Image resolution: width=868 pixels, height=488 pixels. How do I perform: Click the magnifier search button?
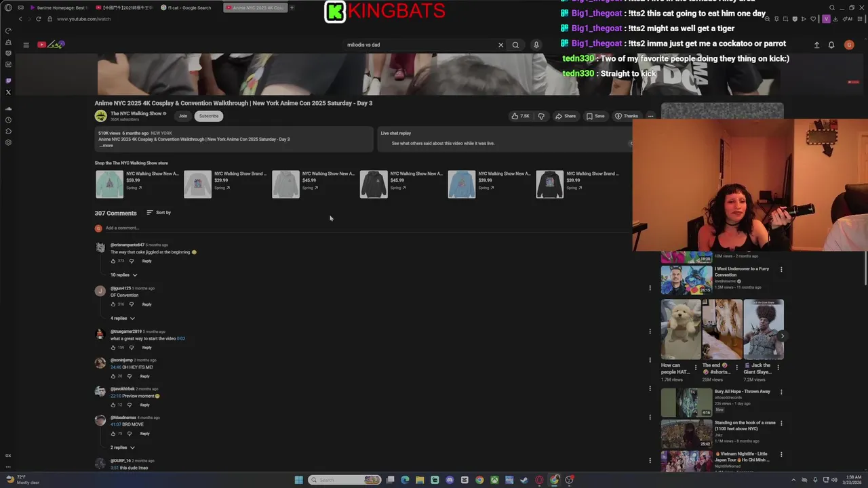[x=515, y=45]
